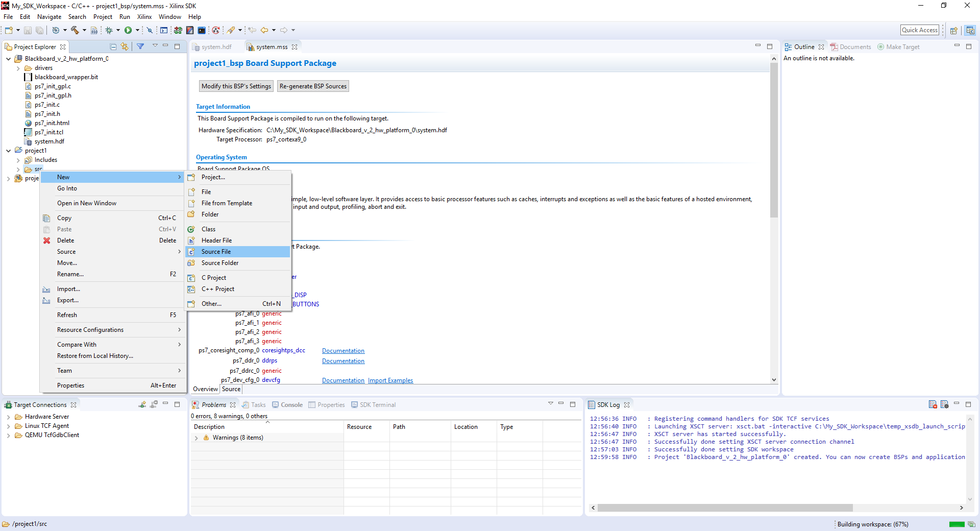The width and height of the screenshot is (980, 531).
Task: Toggle the C/C++ perspective button
Action: pos(970,31)
